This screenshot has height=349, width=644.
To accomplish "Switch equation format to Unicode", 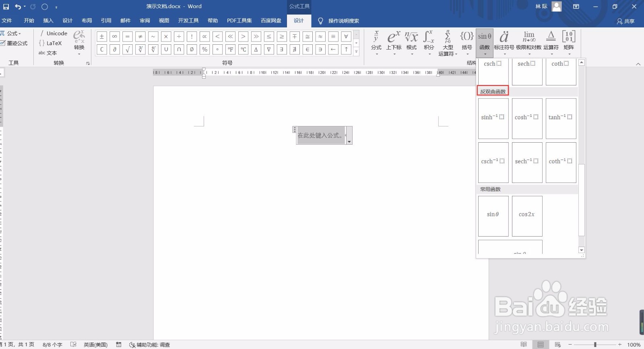I will 53,33.
